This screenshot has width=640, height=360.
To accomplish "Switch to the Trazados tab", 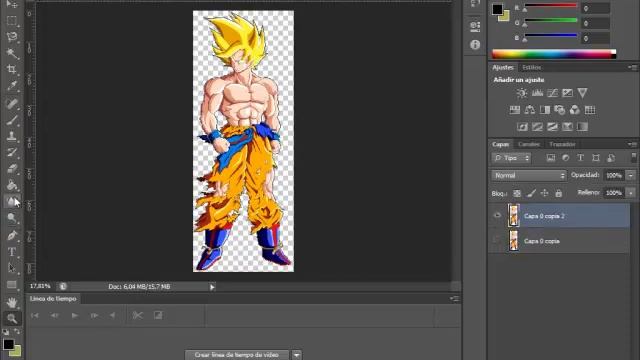I will pos(562,144).
